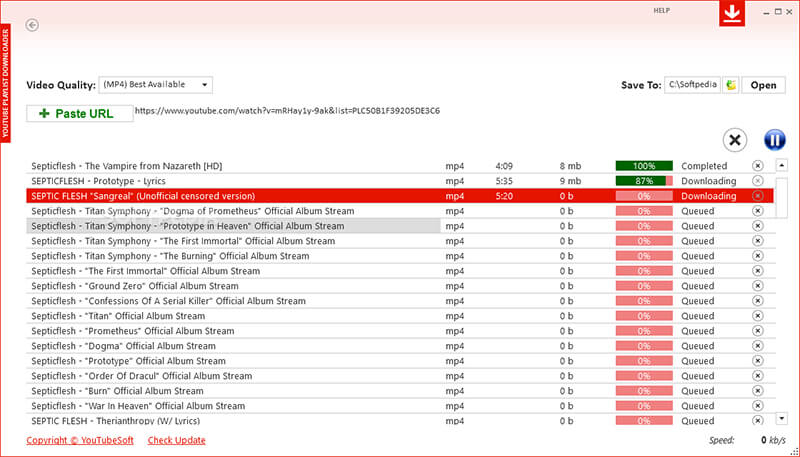Select "Dogma of Prometheus" Official Album Stream row
Image resolution: width=800 pixels, height=457 pixels.
click(400, 211)
